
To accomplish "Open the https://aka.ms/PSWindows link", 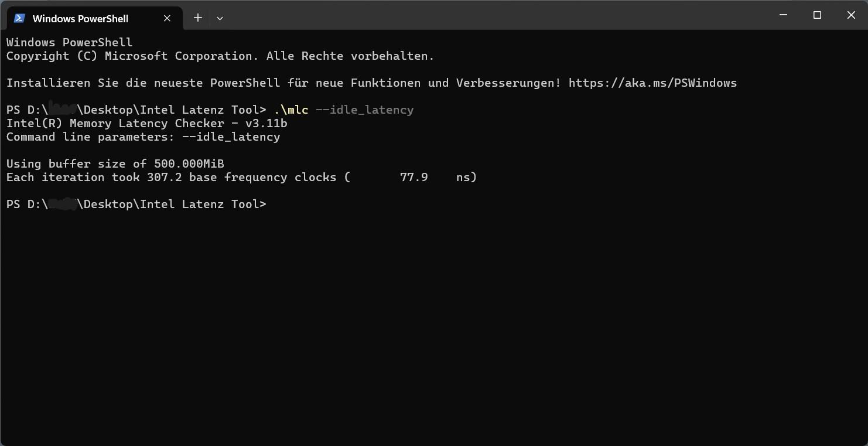I will click(x=652, y=83).
